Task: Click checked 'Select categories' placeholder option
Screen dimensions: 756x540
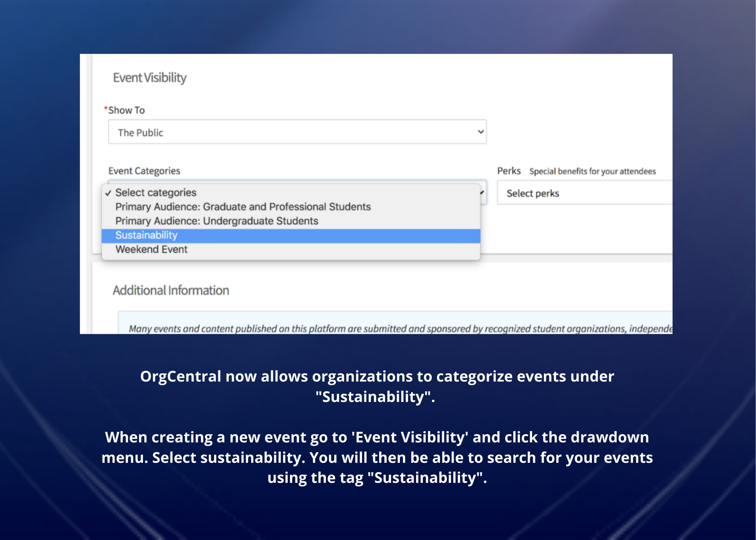Action: coord(156,192)
